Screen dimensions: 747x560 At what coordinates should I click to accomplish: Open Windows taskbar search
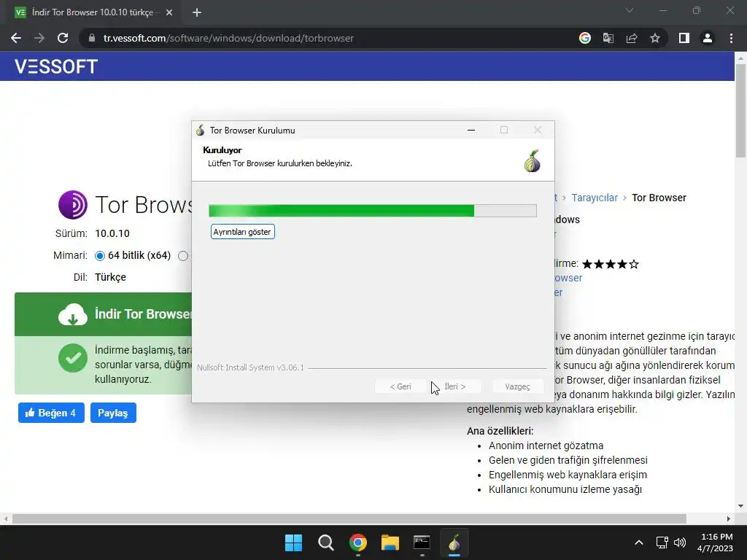click(326, 542)
